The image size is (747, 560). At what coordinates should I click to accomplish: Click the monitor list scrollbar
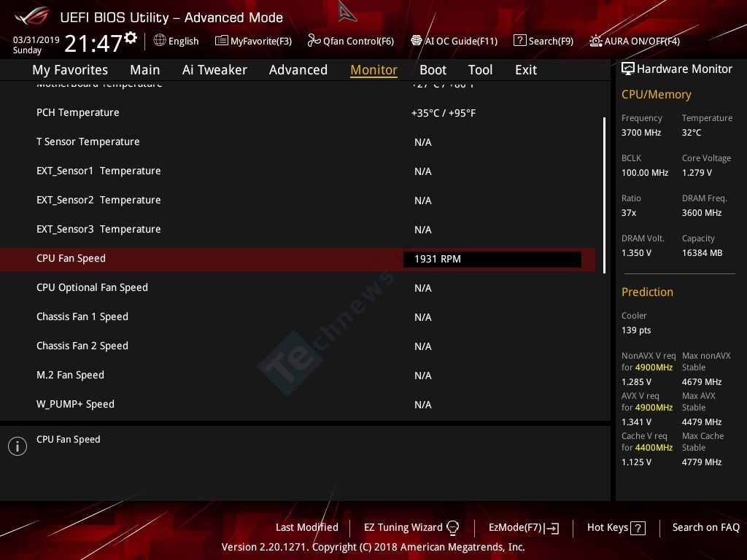(x=604, y=195)
